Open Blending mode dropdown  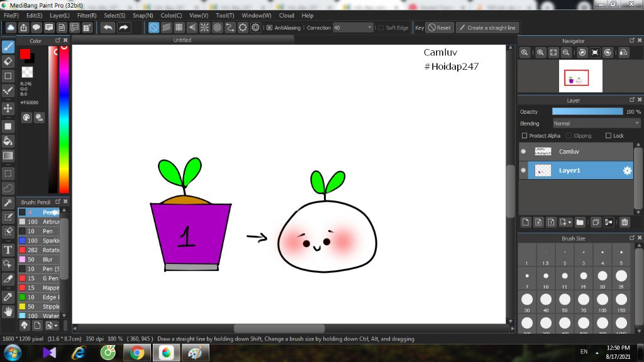pos(596,123)
